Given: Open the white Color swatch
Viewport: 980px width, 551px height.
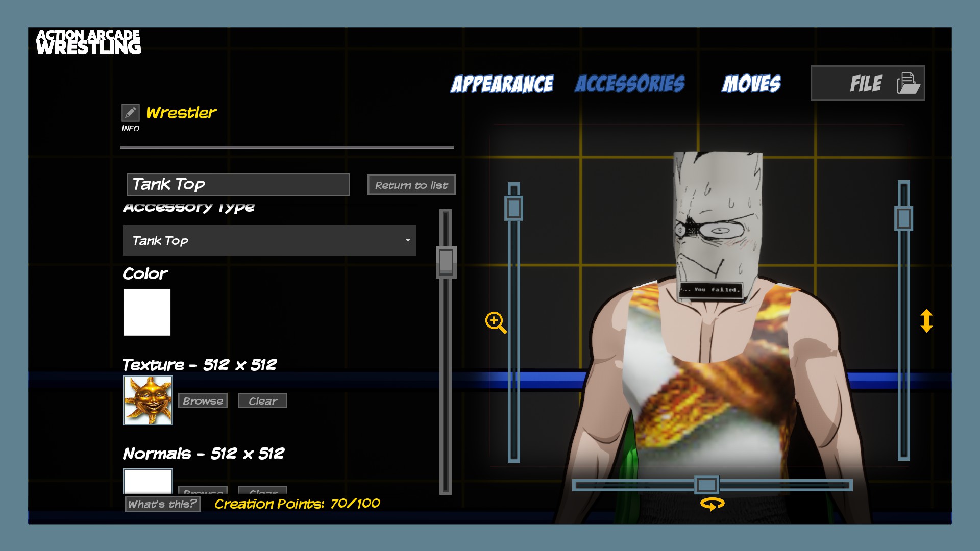Looking at the screenshot, I should 147,312.
